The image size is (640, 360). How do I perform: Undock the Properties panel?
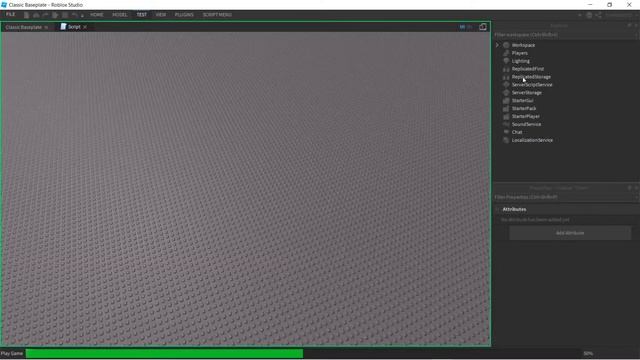pos(629,188)
